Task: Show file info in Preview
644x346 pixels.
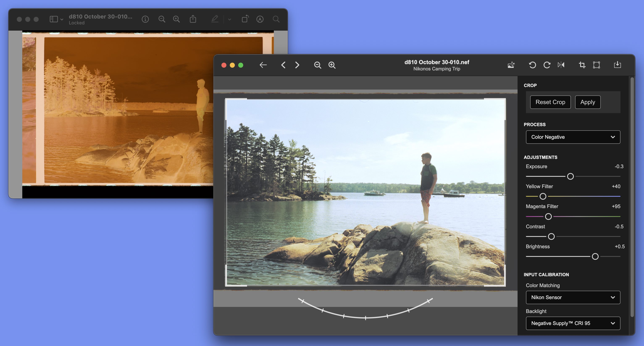Action: pyautogui.click(x=146, y=19)
